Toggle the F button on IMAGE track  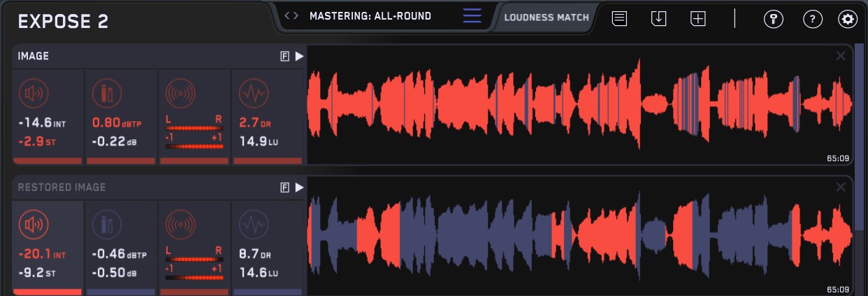[284, 57]
